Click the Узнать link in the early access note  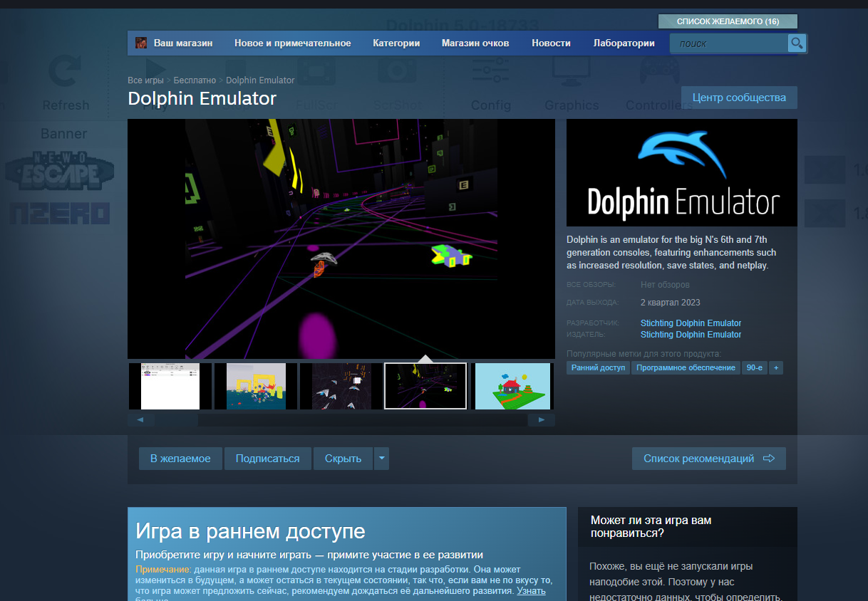531,591
